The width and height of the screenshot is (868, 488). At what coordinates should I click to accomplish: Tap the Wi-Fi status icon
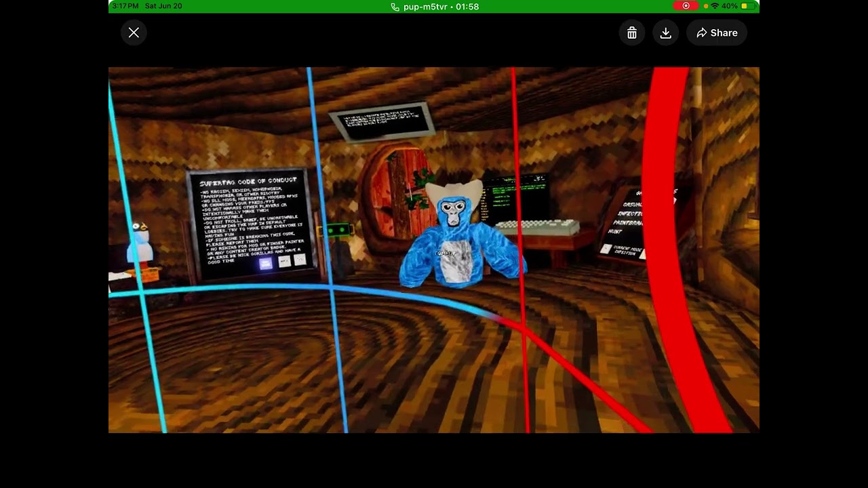pyautogui.click(x=715, y=6)
